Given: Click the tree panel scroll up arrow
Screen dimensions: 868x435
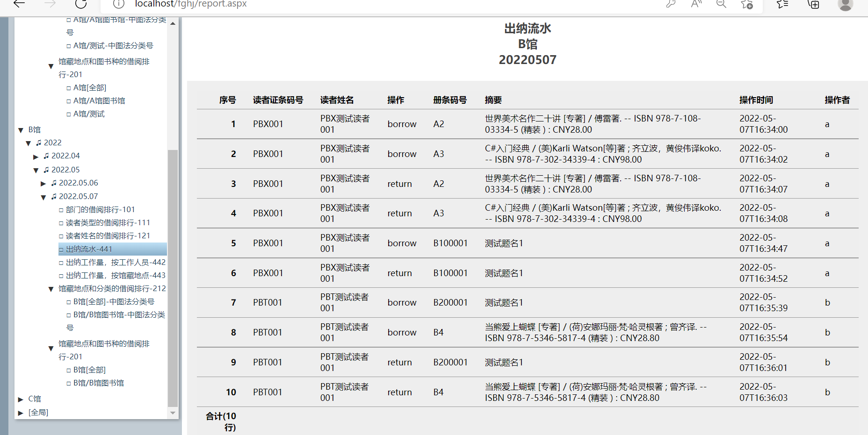Looking at the screenshot, I should click(x=173, y=23).
